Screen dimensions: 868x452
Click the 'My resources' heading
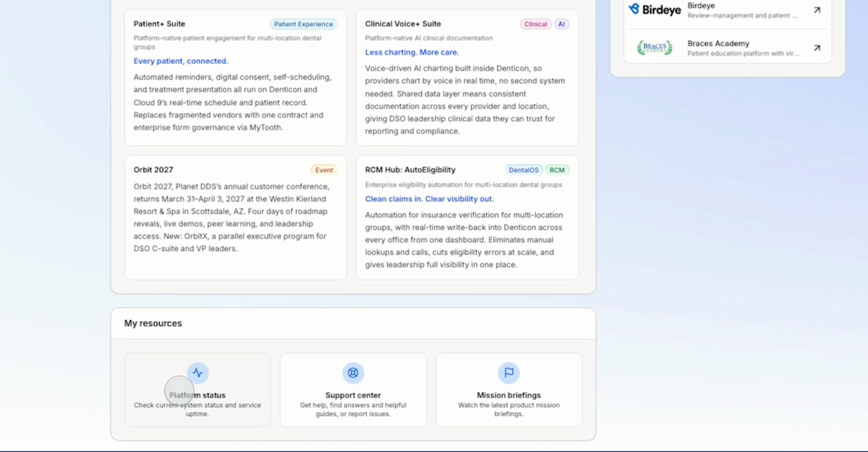[153, 323]
